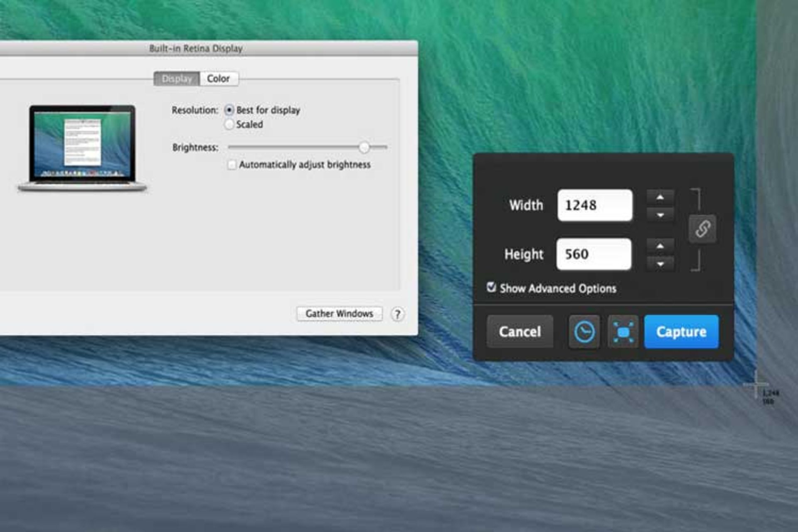The image size is (798, 532).
Task: Switch to the Display tab
Action: pyautogui.click(x=177, y=79)
